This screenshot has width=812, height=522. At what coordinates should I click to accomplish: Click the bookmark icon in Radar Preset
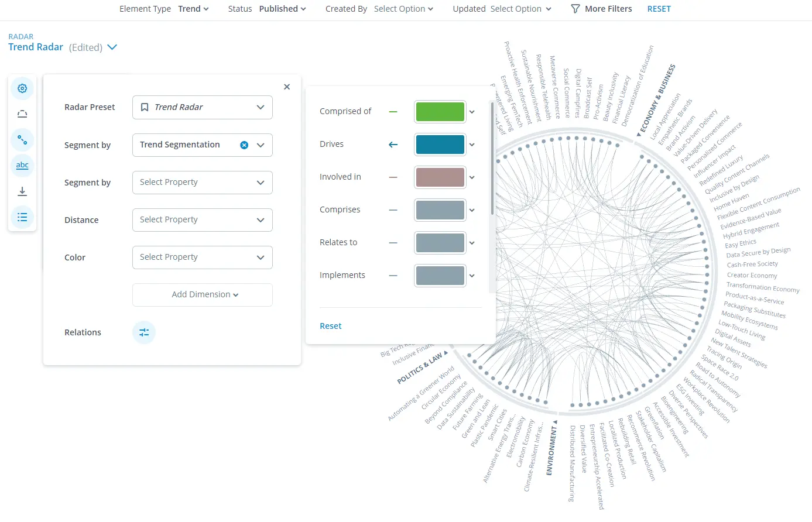click(145, 107)
